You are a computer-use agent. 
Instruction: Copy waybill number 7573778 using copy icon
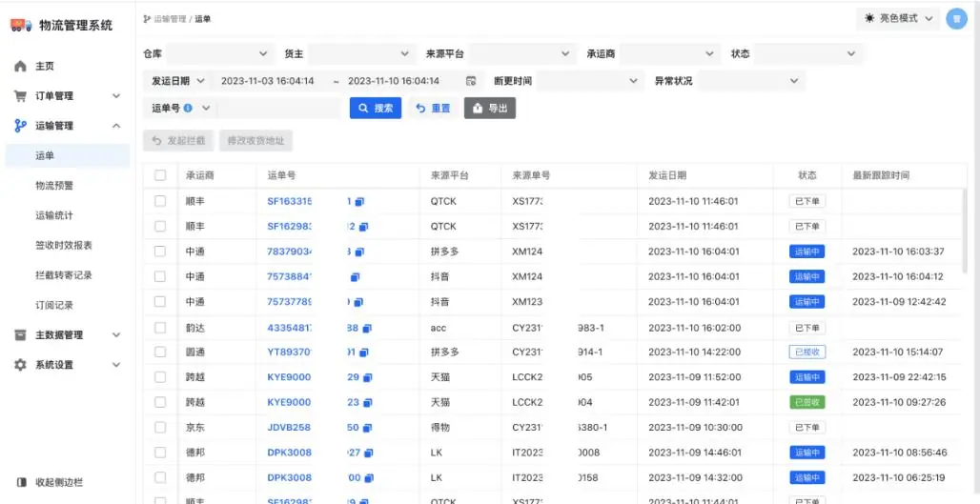[358, 302]
